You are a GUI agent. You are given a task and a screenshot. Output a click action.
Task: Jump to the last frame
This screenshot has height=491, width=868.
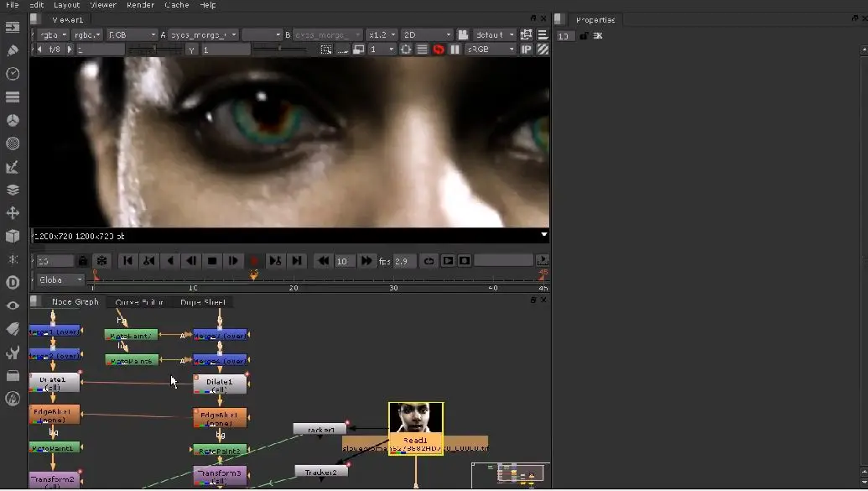[x=297, y=260]
